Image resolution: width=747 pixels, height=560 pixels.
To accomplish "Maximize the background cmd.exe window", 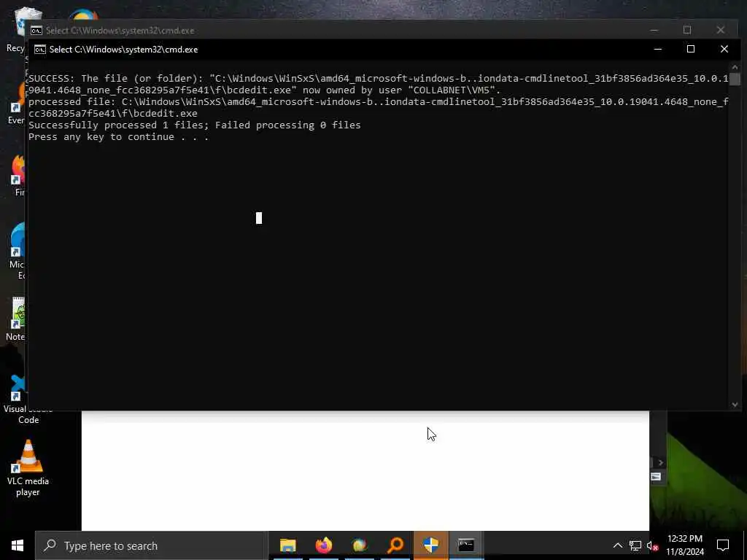I will coord(687,30).
